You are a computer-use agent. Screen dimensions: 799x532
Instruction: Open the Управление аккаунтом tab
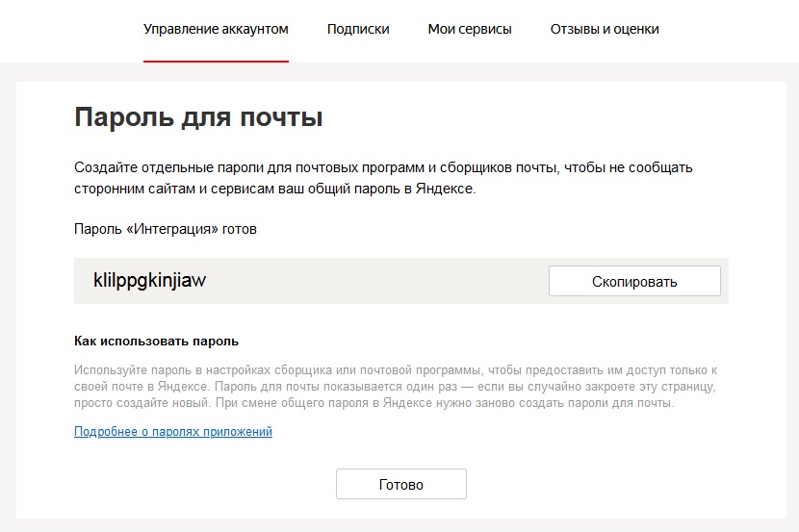216,30
